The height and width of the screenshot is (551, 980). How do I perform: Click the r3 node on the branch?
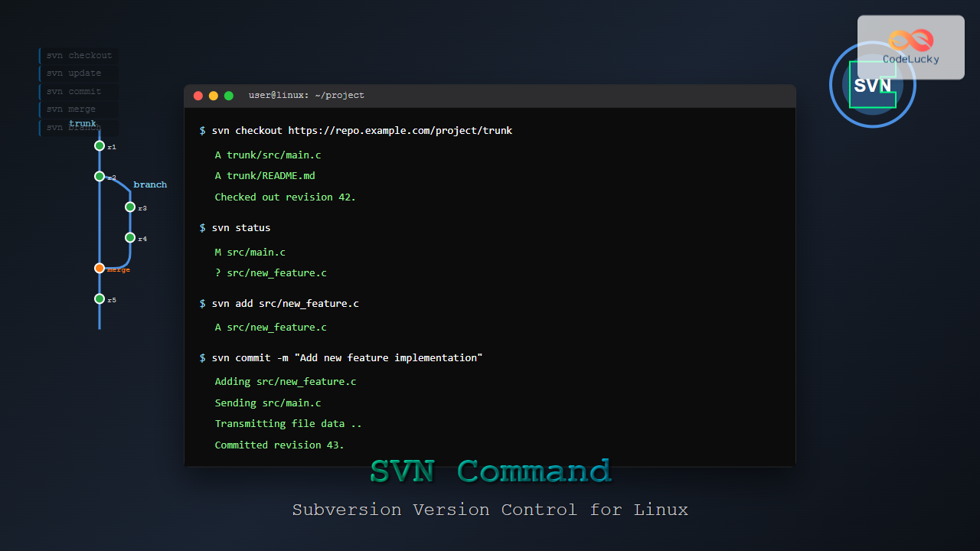[x=130, y=207]
